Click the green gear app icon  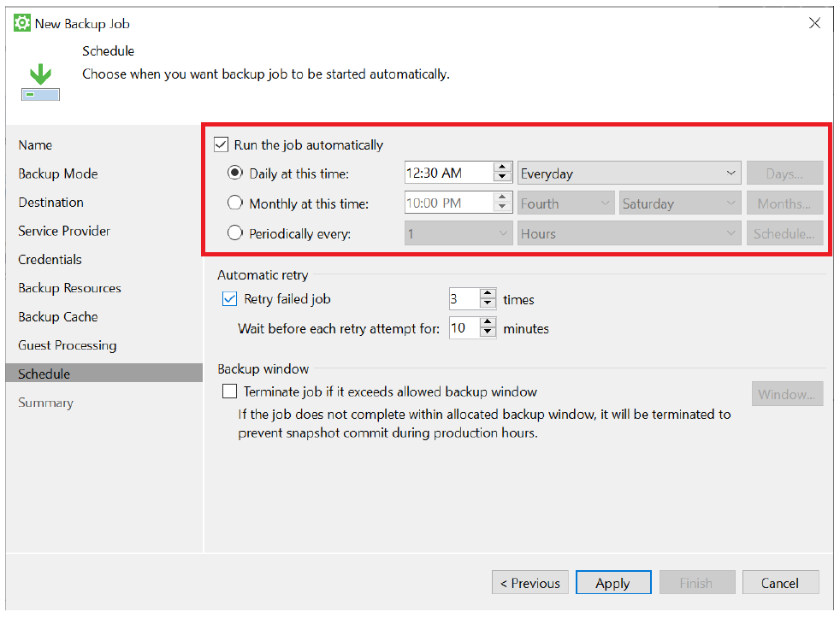tap(22, 24)
